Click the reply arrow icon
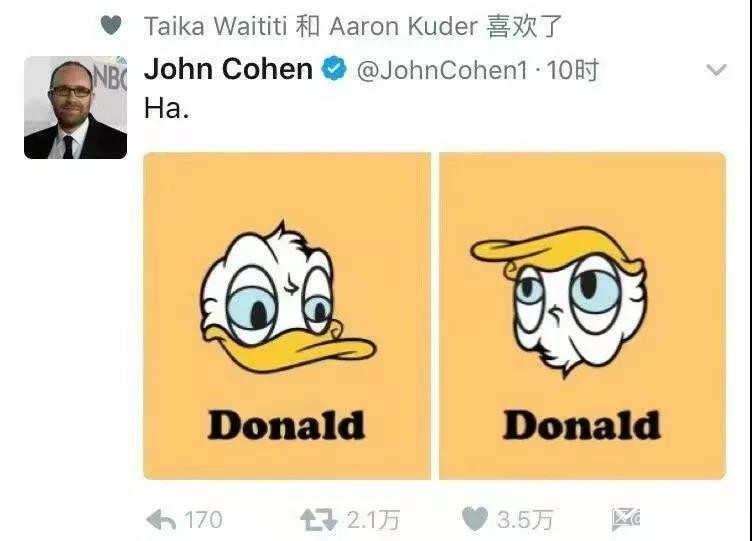The width and height of the screenshot is (752, 541). coord(161,520)
